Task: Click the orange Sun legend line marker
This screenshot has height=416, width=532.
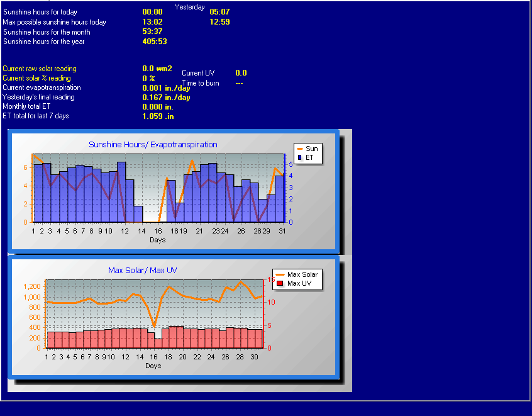Action: coord(299,149)
